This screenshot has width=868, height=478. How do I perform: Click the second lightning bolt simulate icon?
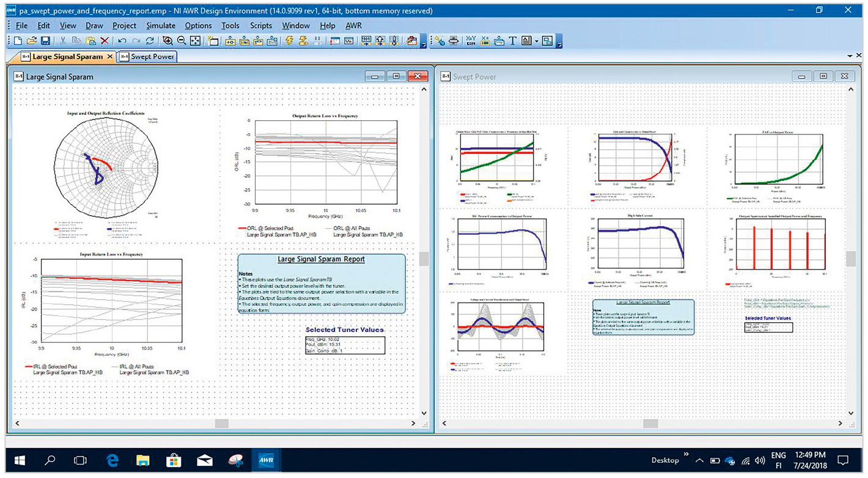tap(303, 41)
